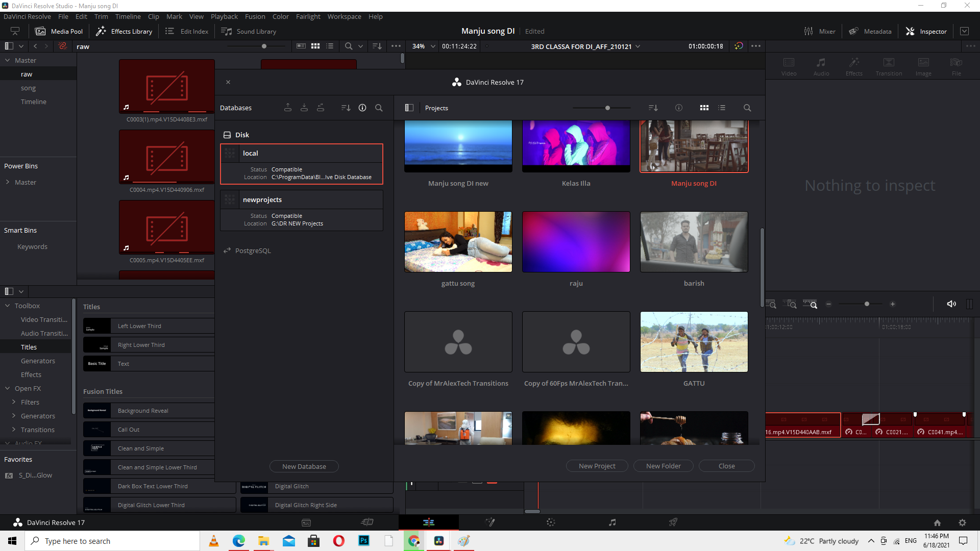The height and width of the screenshot is (551, 980).
Task: Toggle the Effects Library panel
Action: coord(124,31)
